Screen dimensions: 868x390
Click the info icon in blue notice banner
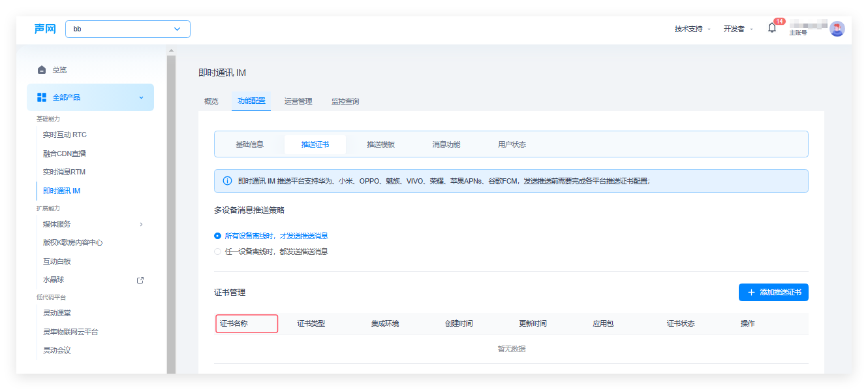pos(227,181)
